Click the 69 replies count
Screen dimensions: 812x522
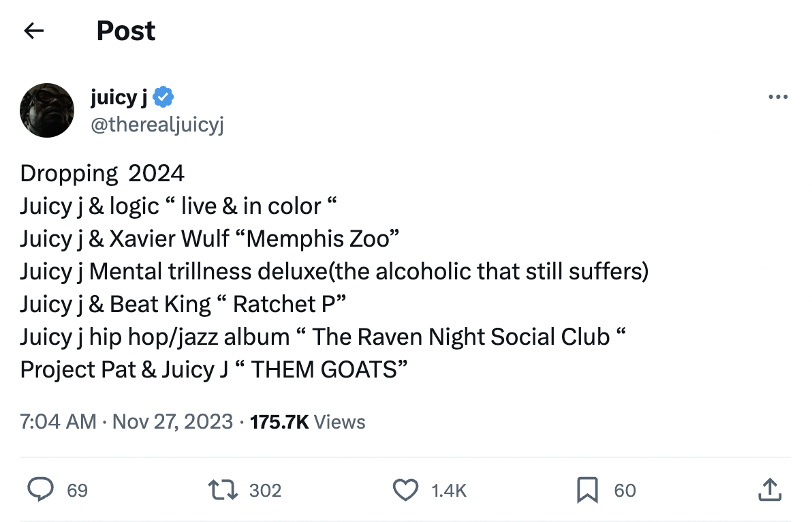(78, 491)
